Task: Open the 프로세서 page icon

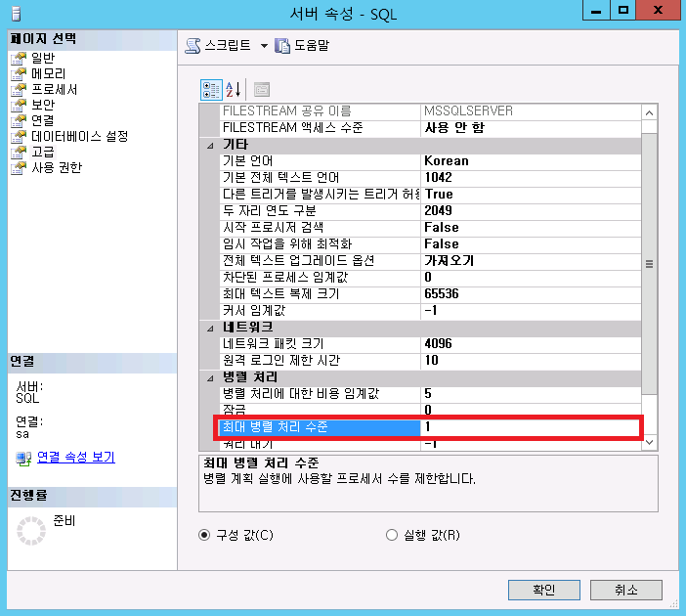Action: click(x=19, y=89)
